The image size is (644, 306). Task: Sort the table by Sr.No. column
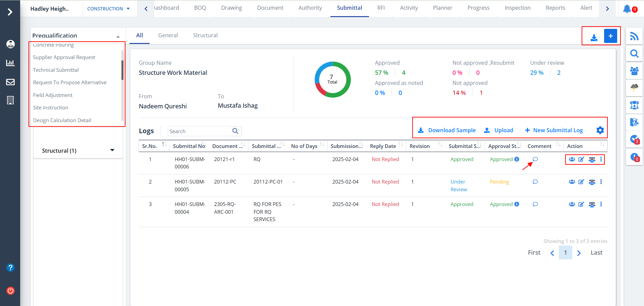click(164, 145)
